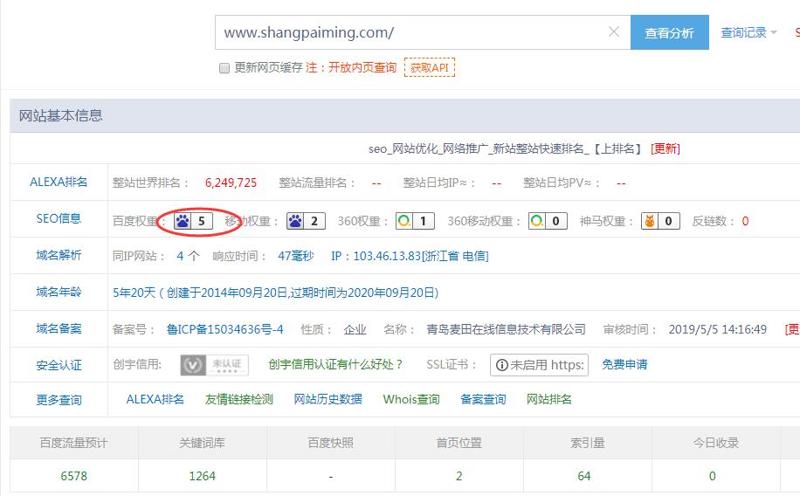The image size is (800, 496).
Task: Open the 查询记录 dropdown
Action: (748, 33)
